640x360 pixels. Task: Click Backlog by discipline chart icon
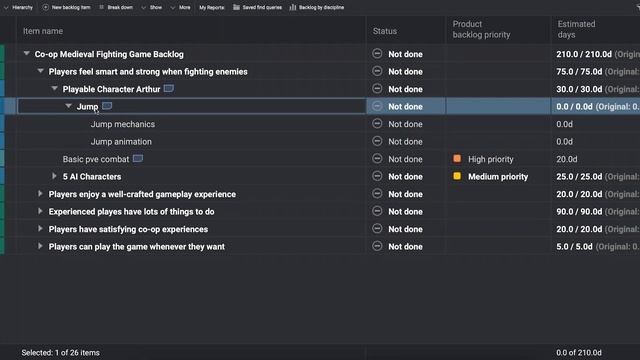[x=293, y=7]
